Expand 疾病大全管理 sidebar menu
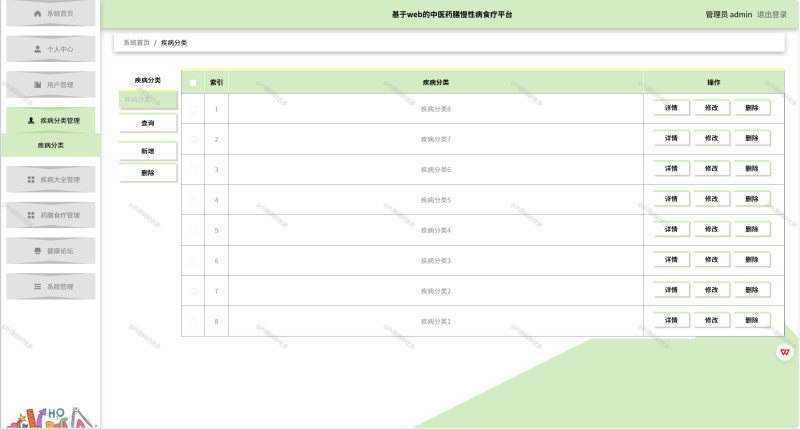The image size is (800, 429). [51, 180]
